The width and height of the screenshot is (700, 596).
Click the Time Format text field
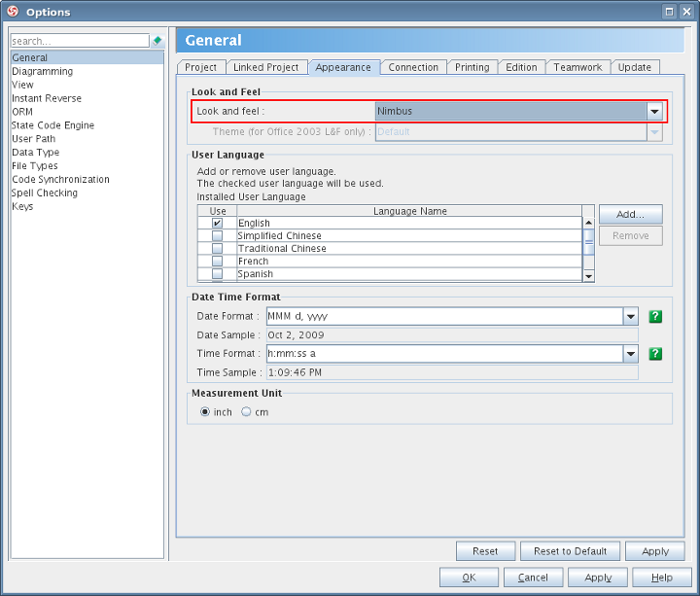tap(444, 354)
